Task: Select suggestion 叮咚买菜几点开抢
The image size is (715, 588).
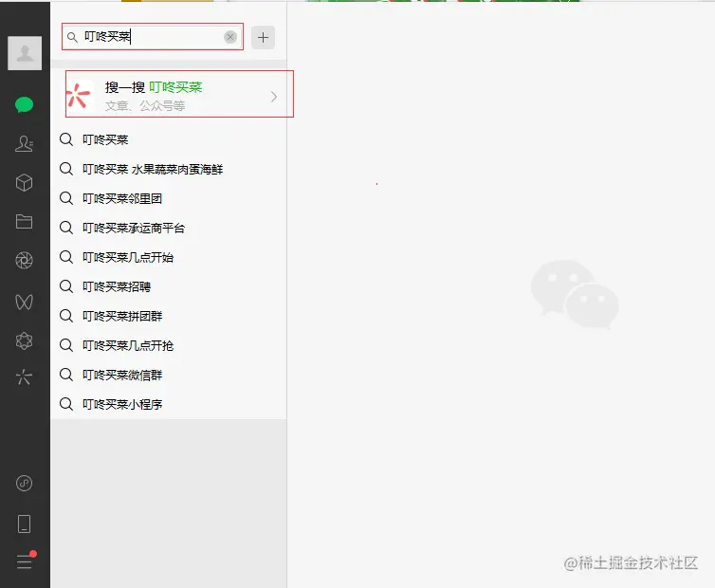Action: point(169,345)
